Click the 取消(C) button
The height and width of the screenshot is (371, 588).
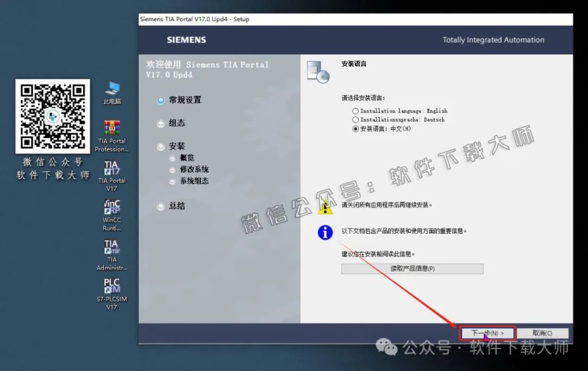point(542,333)
